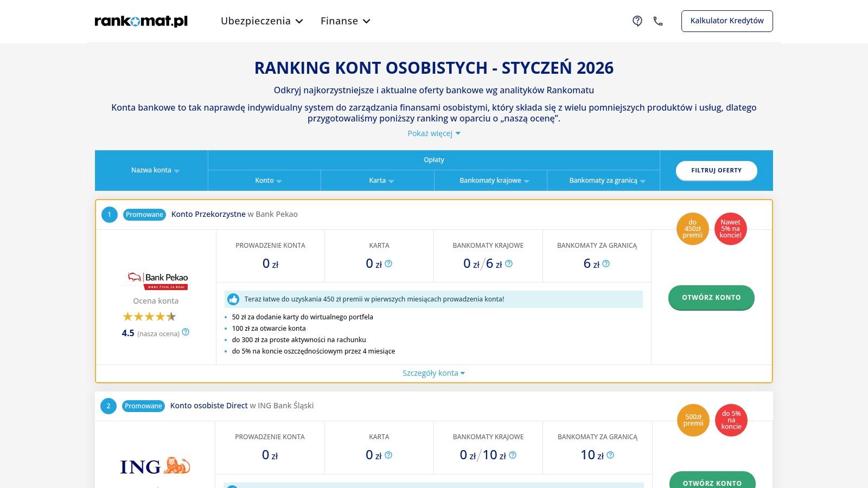Click the 'Opłaty' table header
The height and width of the screenshot is (488, 868).
[x=434, y=160]
